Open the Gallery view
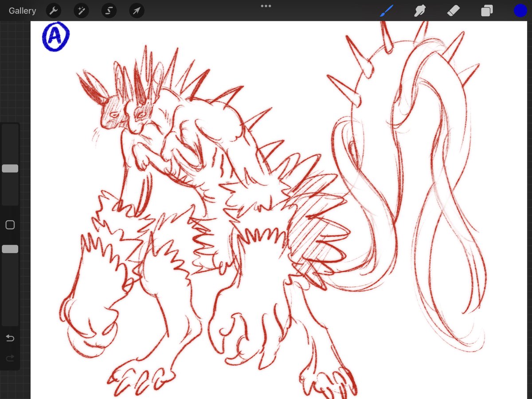Image resolution: width=532 pixels, height=399 pixels. (x=22, y=11)
